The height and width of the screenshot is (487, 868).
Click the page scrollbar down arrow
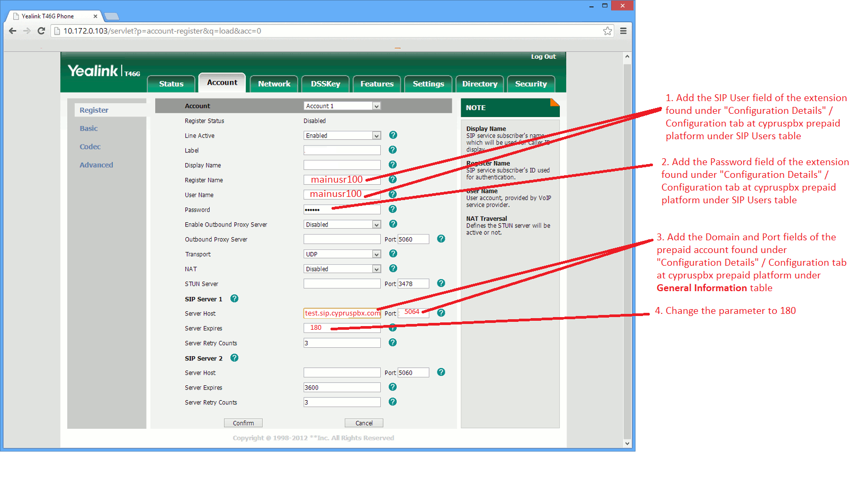[x=628, y=444]
